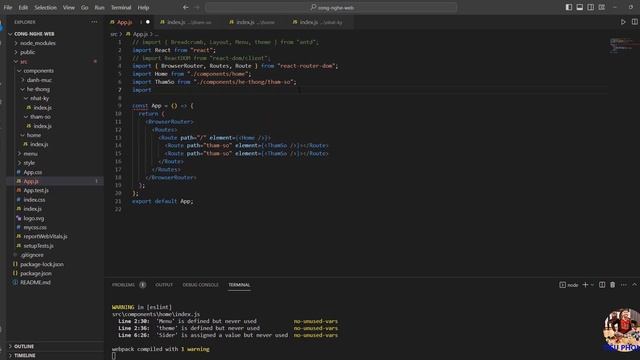Expand the style folder
The image size is (640, 360).
(x=29, y=163)
